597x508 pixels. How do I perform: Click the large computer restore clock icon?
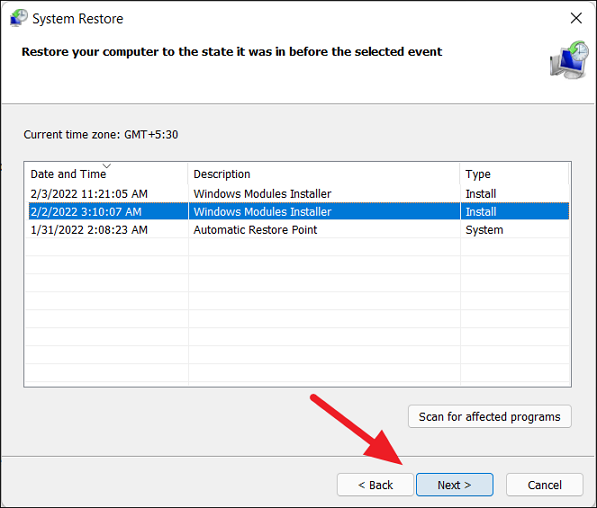[x=569, y=60]
